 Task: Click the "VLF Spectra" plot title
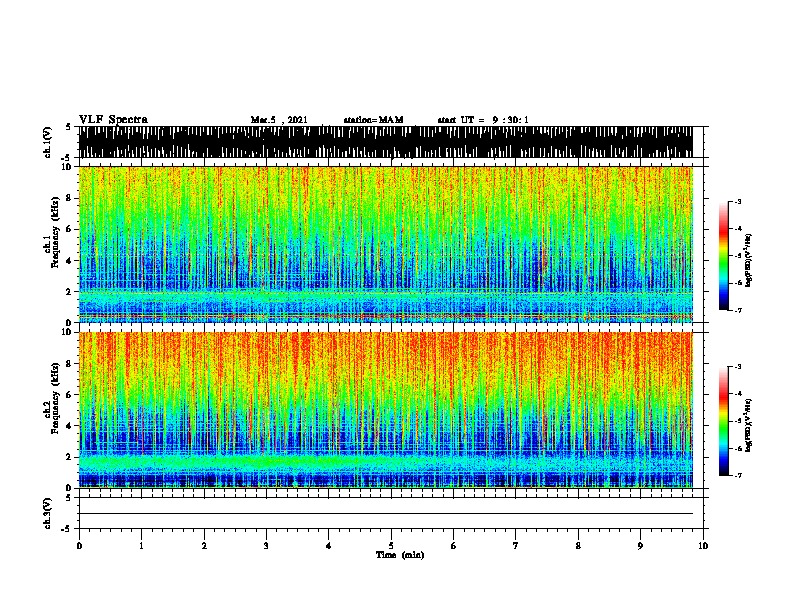click(x=113, y=120)
